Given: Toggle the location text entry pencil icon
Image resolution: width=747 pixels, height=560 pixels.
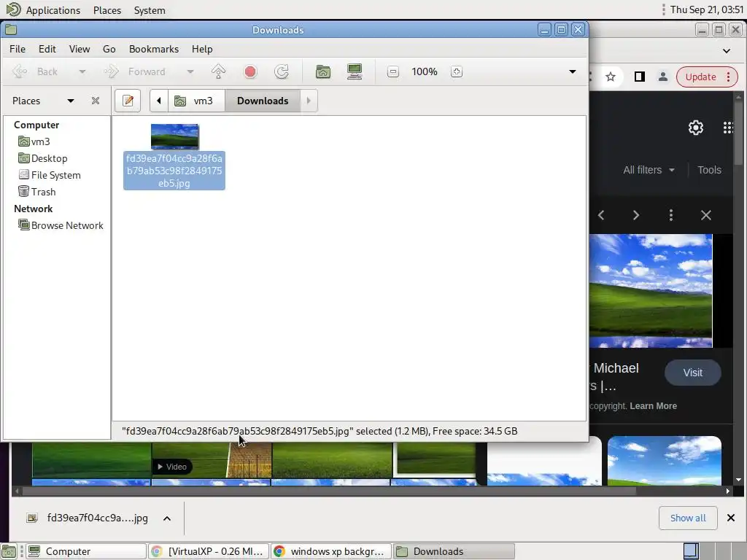Looking at the screenshot, I should [x=128, y=101].
